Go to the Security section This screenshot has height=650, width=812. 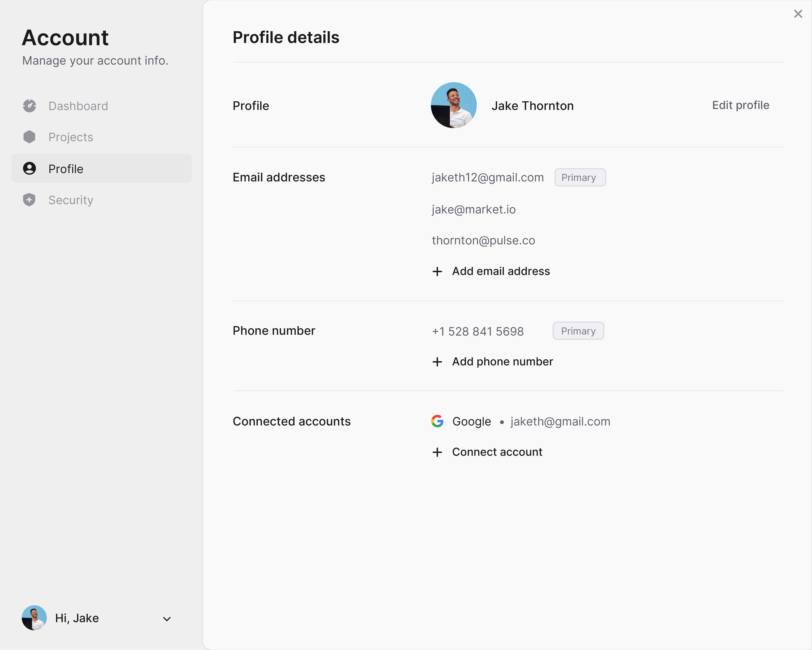[71, 200]
